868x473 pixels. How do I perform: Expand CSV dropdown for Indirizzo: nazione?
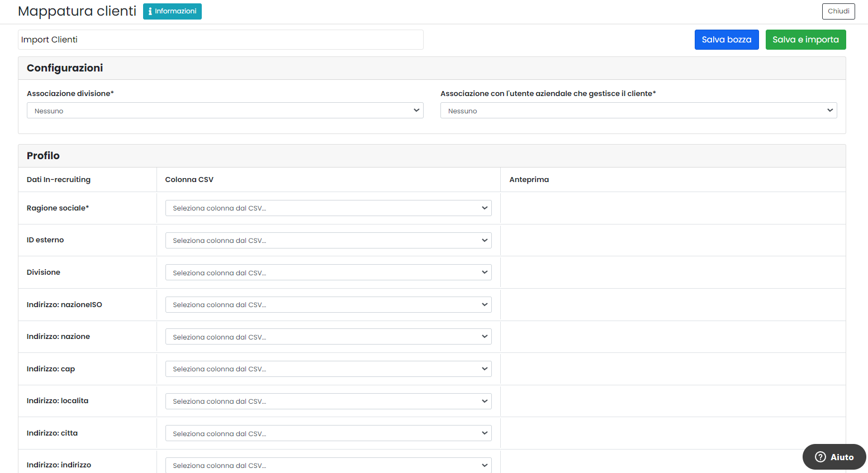pos(329,337)
